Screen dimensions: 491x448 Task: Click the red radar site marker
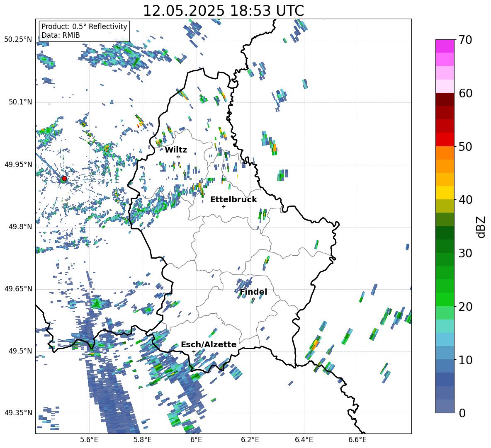pos(64,179)
